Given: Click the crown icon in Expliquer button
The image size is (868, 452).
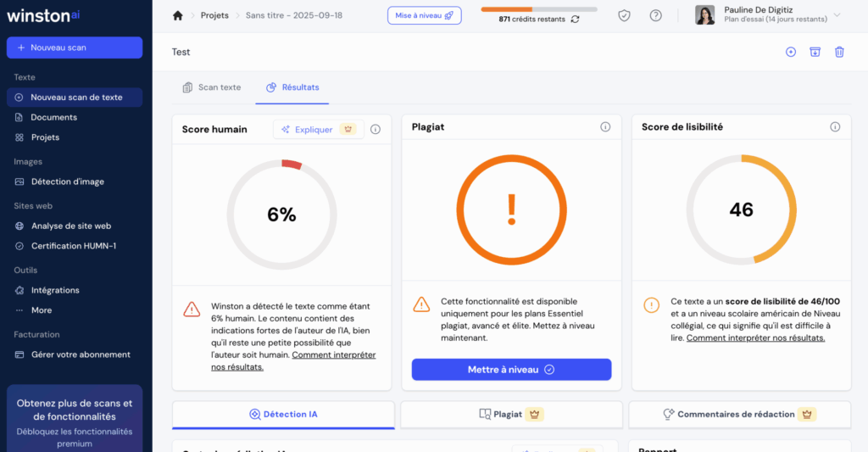Looking at the screenshot, I should [x=348, y=130].
